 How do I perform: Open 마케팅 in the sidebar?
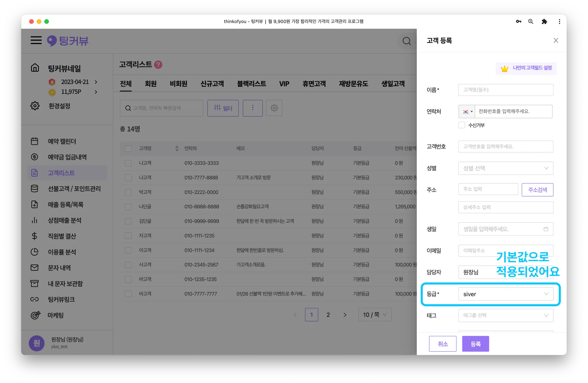tap(55, 315)
